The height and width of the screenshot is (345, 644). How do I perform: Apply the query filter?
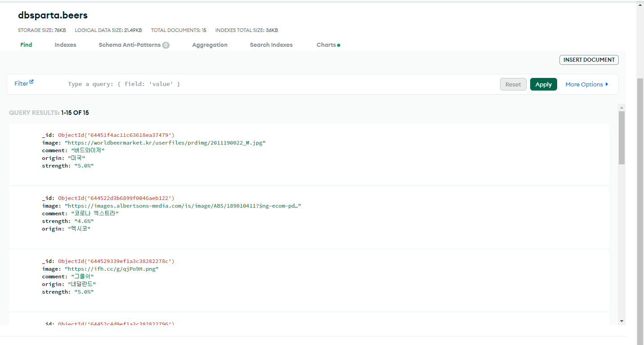click(544, 84)
